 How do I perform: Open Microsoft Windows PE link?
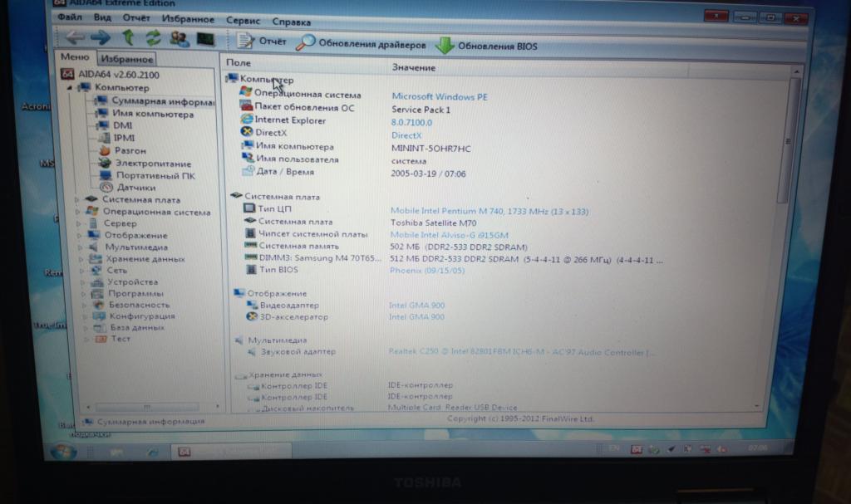click(x=440, y=96)
